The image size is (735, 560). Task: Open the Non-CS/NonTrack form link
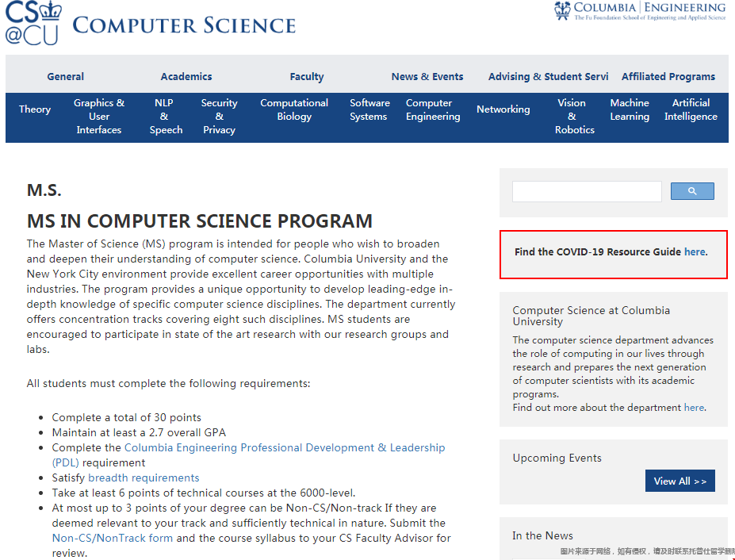pyautogui.click(x=113, y=539)
